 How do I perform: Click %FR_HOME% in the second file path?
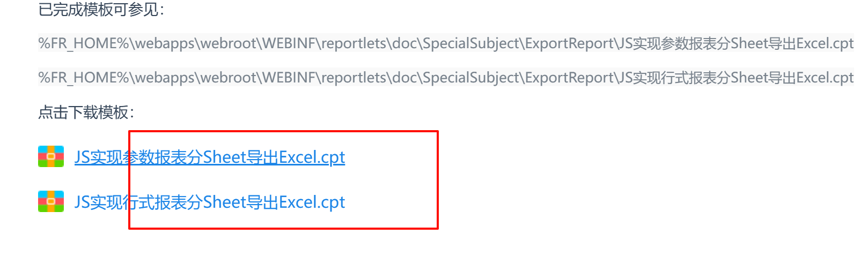pos(84,78)
